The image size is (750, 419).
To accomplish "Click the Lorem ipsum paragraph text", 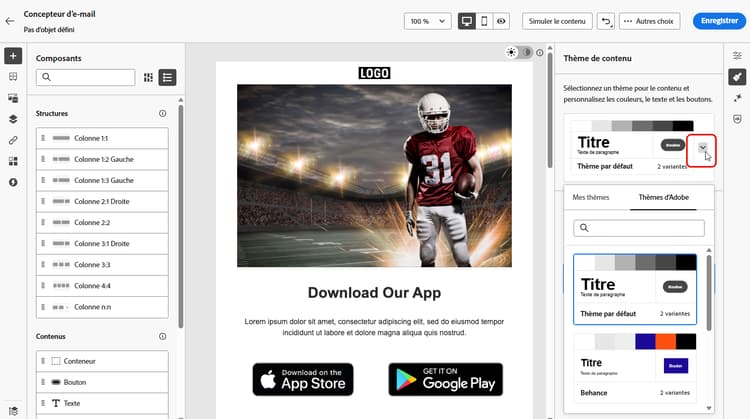I will pyautogui.click(x=374, y=327).
